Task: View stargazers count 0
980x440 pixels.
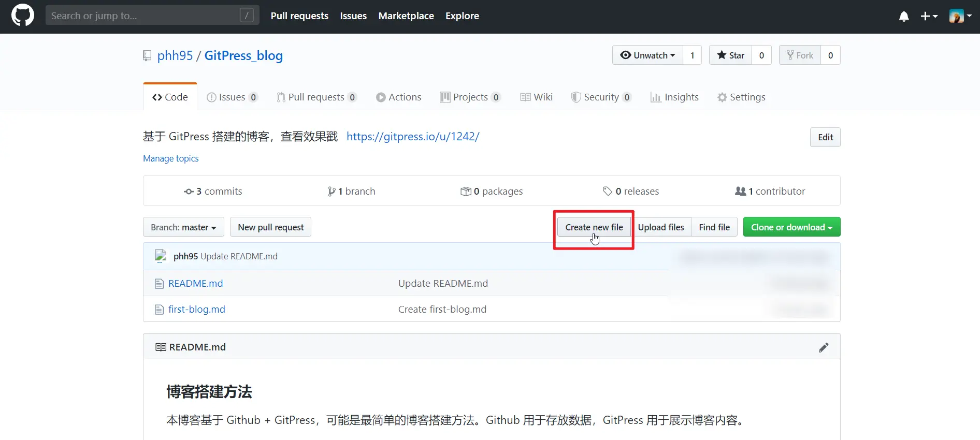Action: pyautogui.click(x=761, y=55)
